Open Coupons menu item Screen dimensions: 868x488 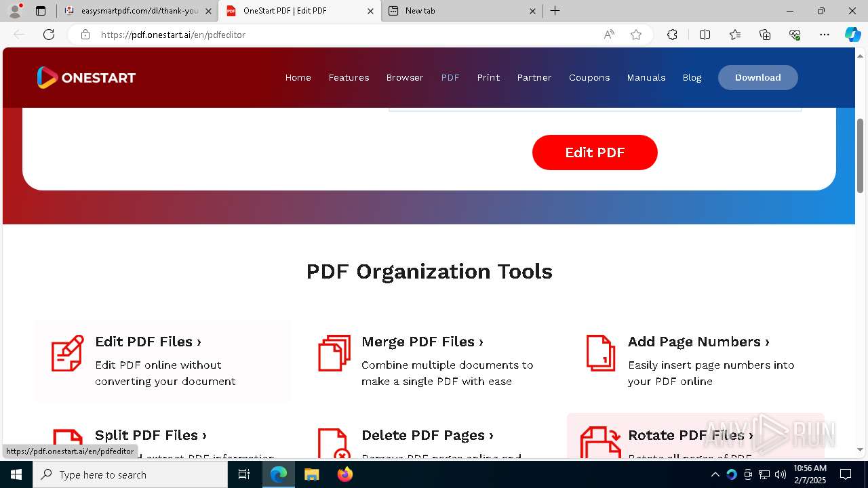click(589, 77)
